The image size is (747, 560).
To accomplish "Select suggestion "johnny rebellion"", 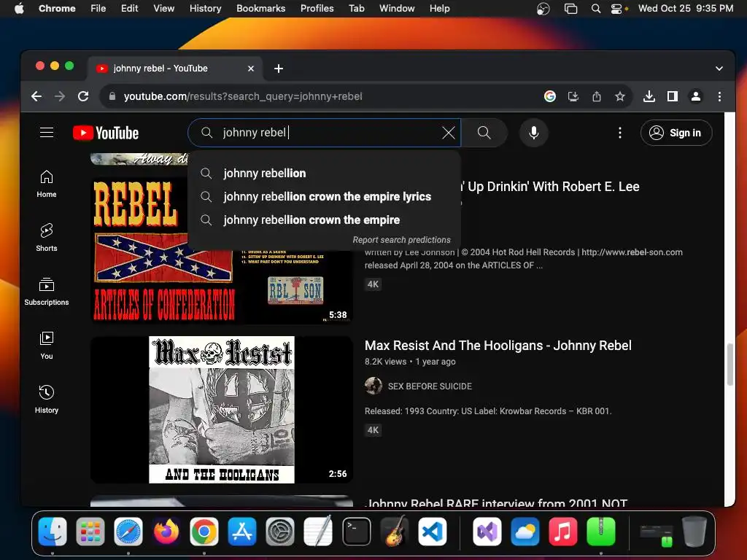I will [x=324, y=173].
